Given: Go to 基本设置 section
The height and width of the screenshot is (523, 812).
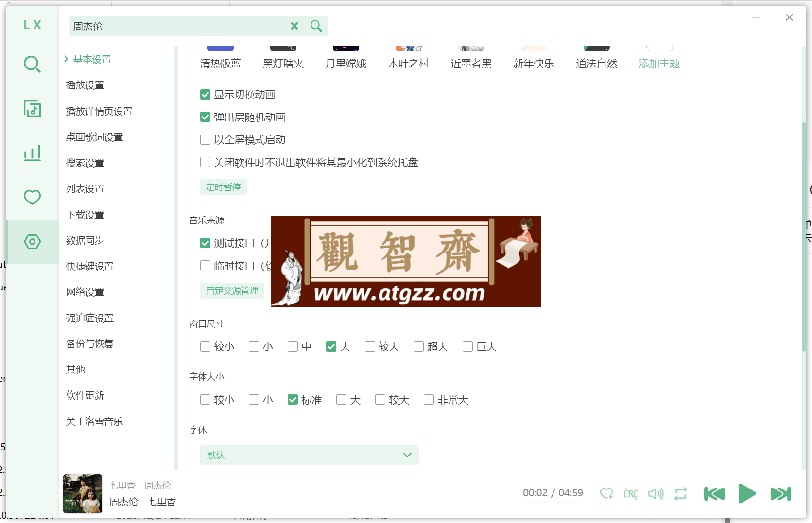Looking at the screenshot, I should pos(92,59).
